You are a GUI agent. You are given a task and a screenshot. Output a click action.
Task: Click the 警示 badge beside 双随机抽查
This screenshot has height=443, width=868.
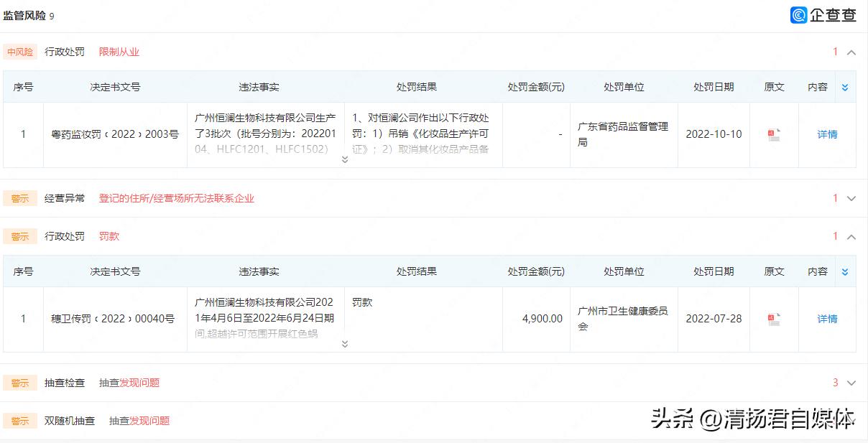[19, 421]
